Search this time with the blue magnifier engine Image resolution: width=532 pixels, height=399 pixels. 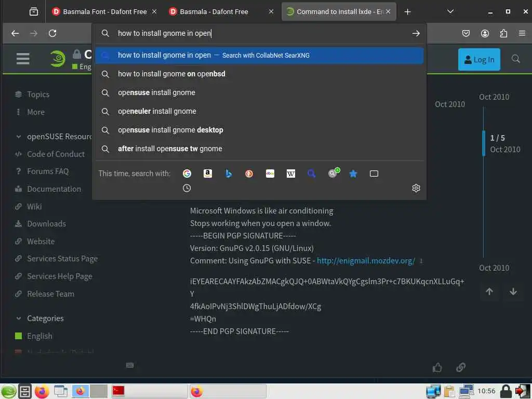tap(312, 174)
